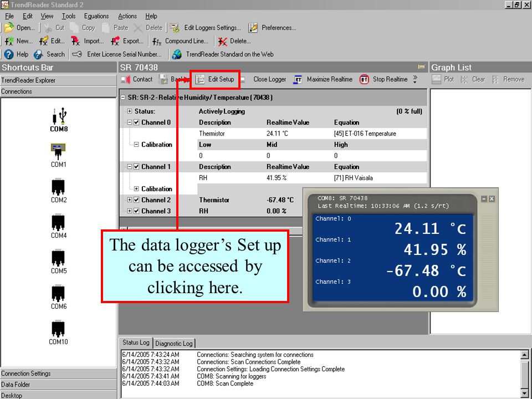Uncheck the Channel 3 checkbox
The width and height of the screenshot is (532, 399).
click(136, 211)
